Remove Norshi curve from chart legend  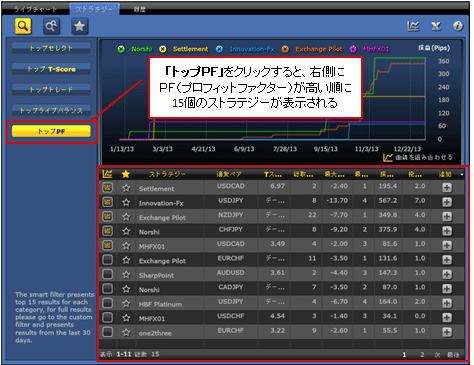(121, 49)
